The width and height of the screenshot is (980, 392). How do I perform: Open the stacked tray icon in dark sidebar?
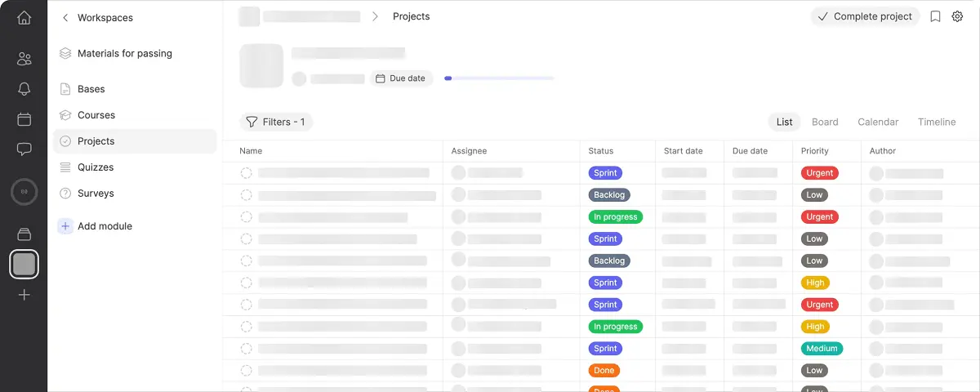24,234
